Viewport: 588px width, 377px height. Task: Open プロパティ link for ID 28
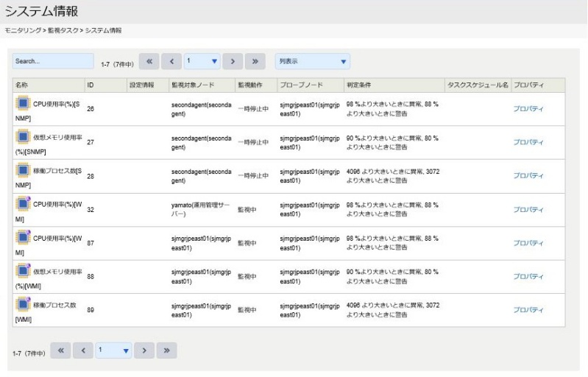528,175
